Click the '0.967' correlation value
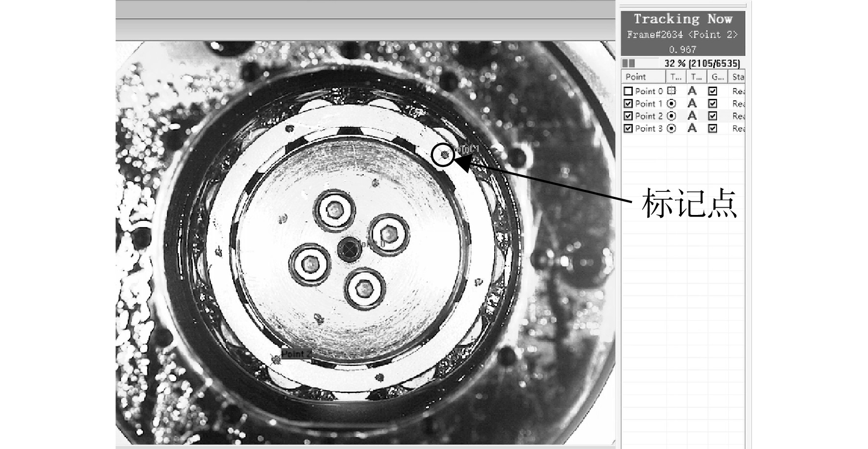868x449 pixels. pos(682,49)
